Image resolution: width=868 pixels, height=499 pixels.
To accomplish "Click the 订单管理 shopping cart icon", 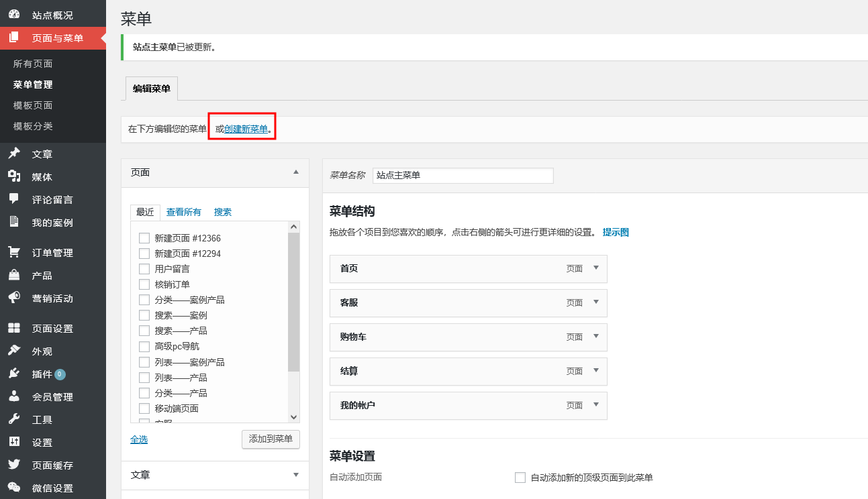I will [x=14, y=252].
